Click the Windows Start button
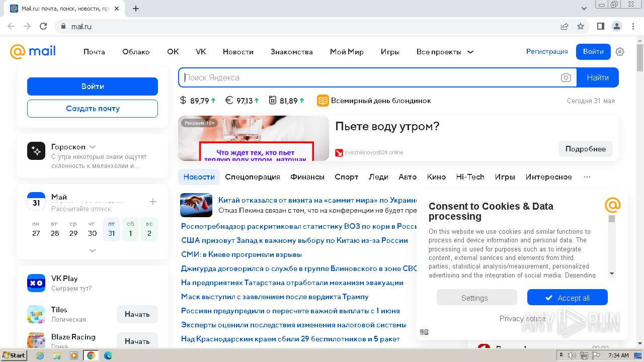The height and width of the screenshot is (362, 644). (14, 355)
